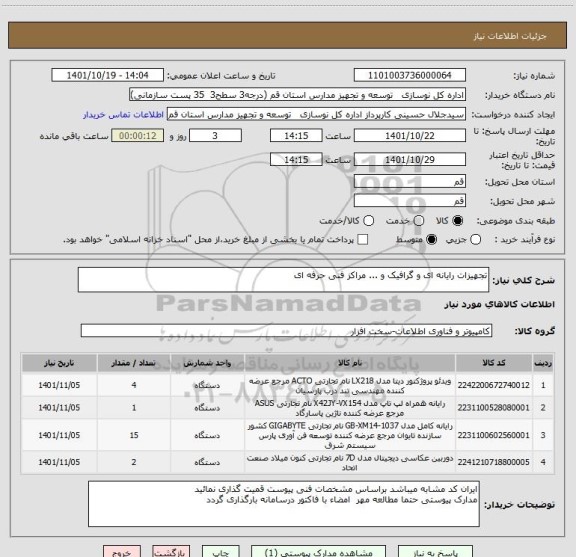This screenshot has width=576, height=557.
Task: Click the شماره نیاز field 1101003736000064
Action: pos(410,75)
